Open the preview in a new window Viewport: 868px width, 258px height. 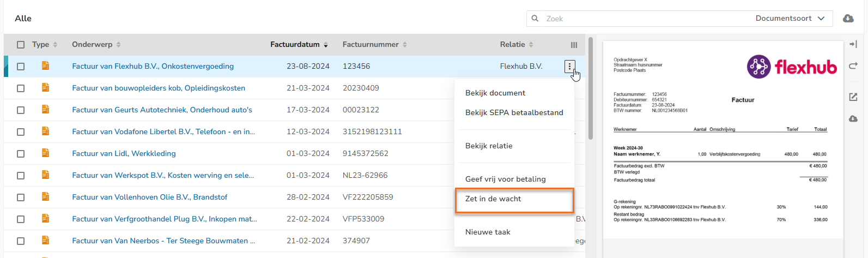click(x=853, y=97)
